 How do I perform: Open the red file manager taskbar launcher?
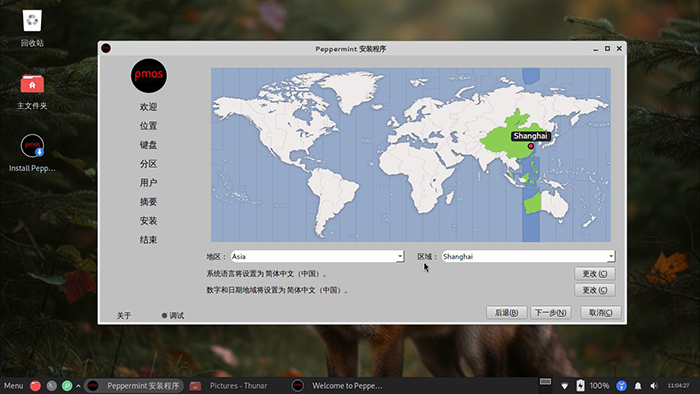pyautogui.click(x=35, y=386)
